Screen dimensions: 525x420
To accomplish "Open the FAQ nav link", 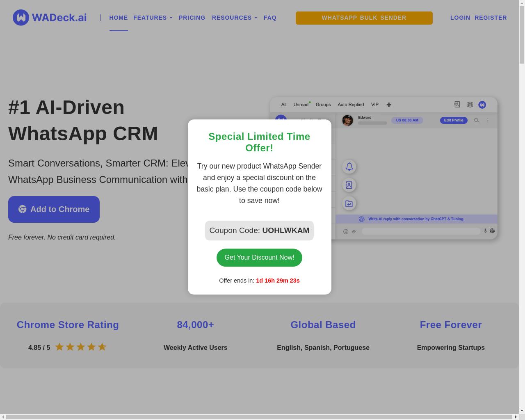I will click(x=270, y=18).
